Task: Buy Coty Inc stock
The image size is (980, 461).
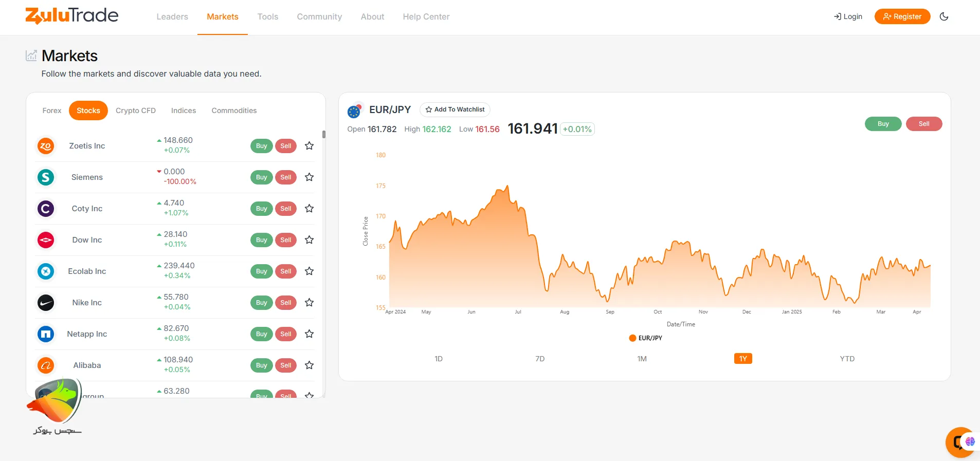Action: coord(262,209)
